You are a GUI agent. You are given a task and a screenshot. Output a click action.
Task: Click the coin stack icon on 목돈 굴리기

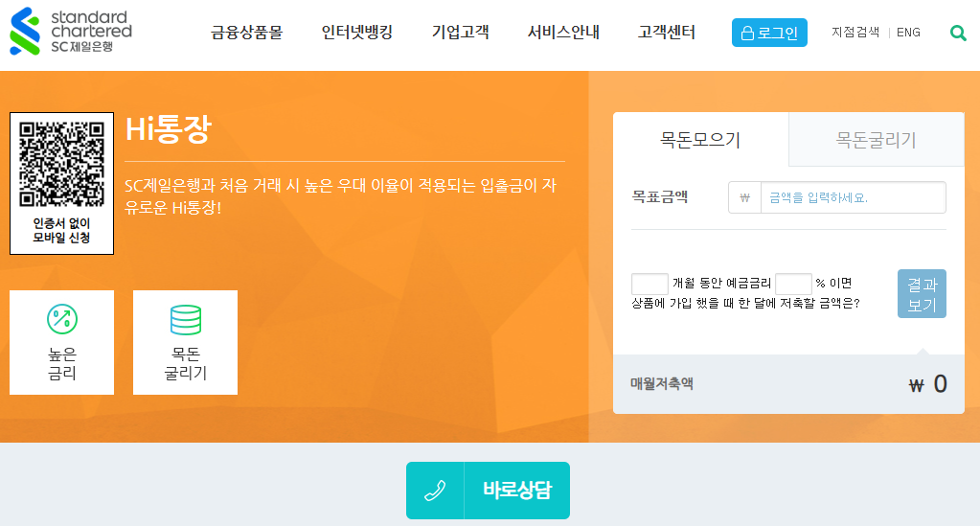coord(186,320)
